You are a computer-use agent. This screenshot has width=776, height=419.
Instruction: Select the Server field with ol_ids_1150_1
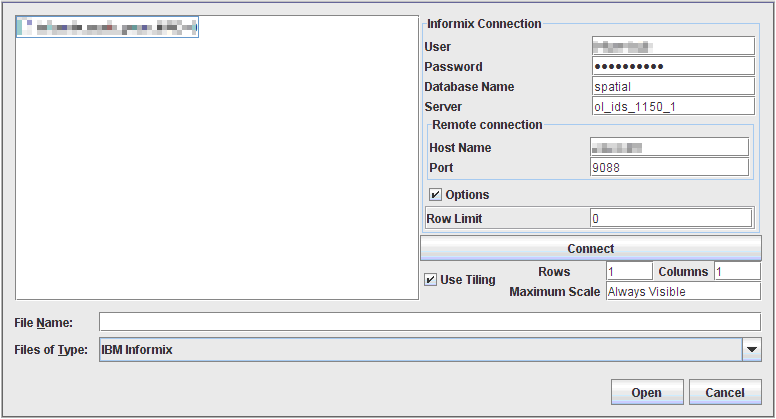pos(671,106)
